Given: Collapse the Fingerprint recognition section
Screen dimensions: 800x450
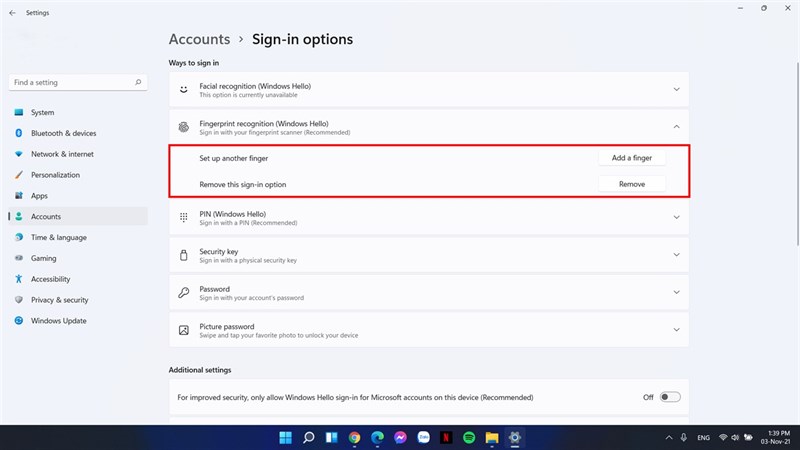Looking at the screenshot, I should pyautogui.click(x=676, y=127).
